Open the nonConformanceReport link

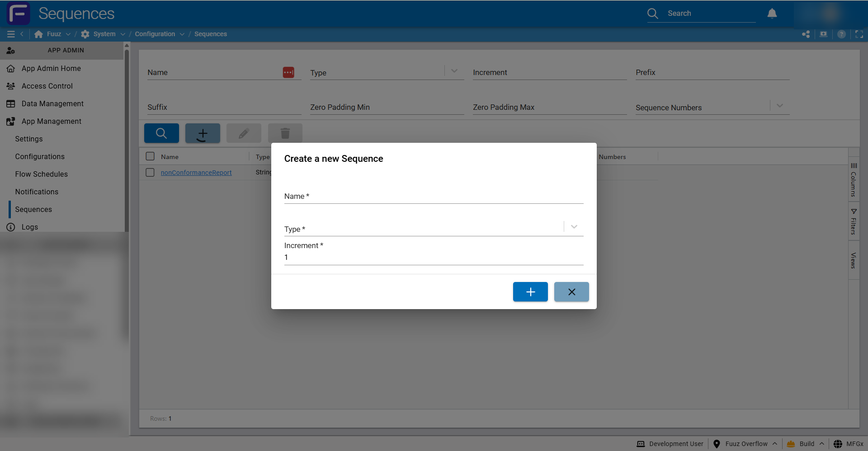pos(196,173)
